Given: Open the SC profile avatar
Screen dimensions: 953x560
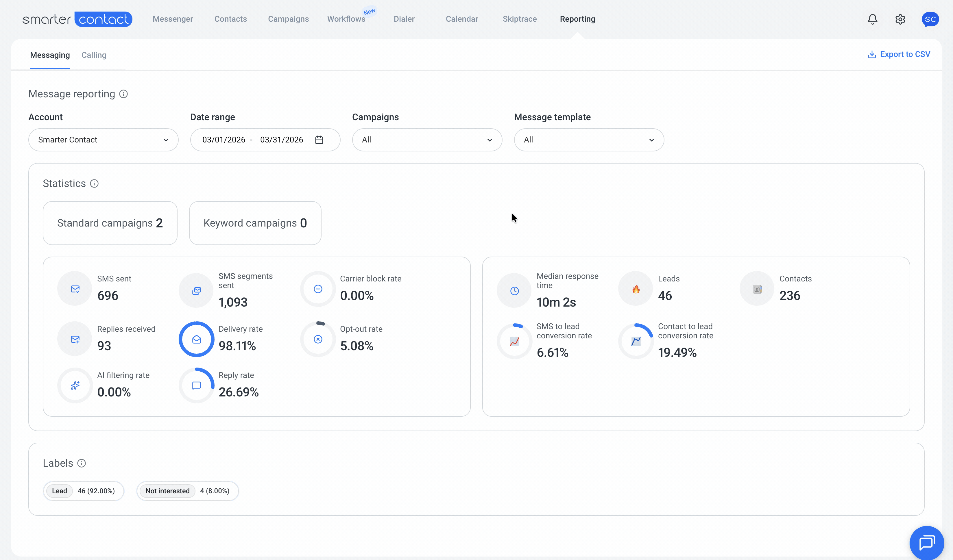Looking at the screenshot, I should click(930, 19).
